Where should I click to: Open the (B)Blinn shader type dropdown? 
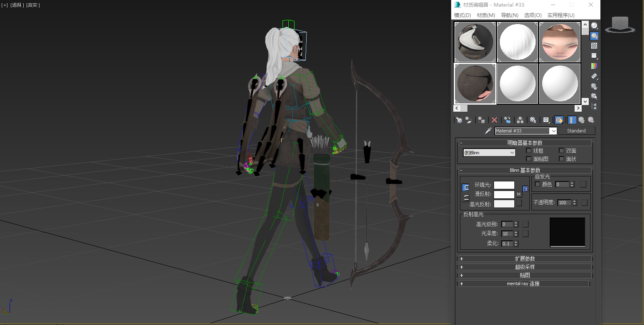[x=489, y=153]
